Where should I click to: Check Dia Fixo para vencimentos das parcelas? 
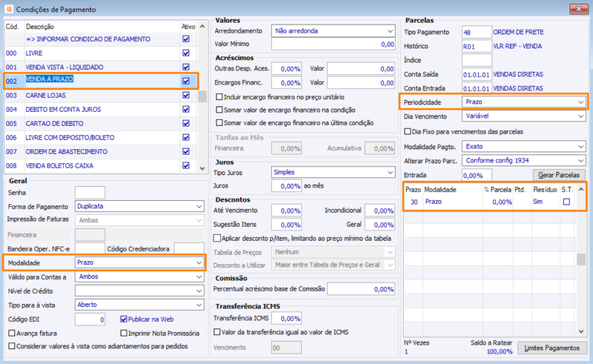408,132
